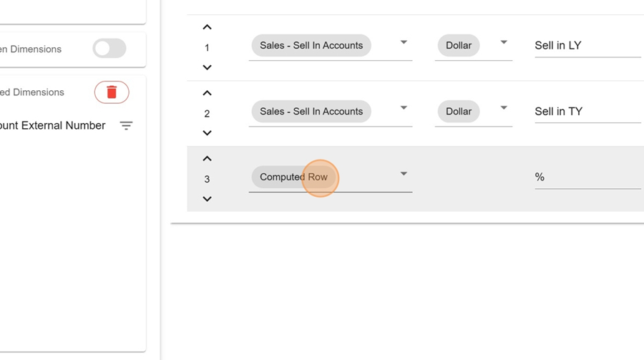Open row 2 Dollar unit dropdown
This screenshot has width=644, height=360.
(504, 107)
